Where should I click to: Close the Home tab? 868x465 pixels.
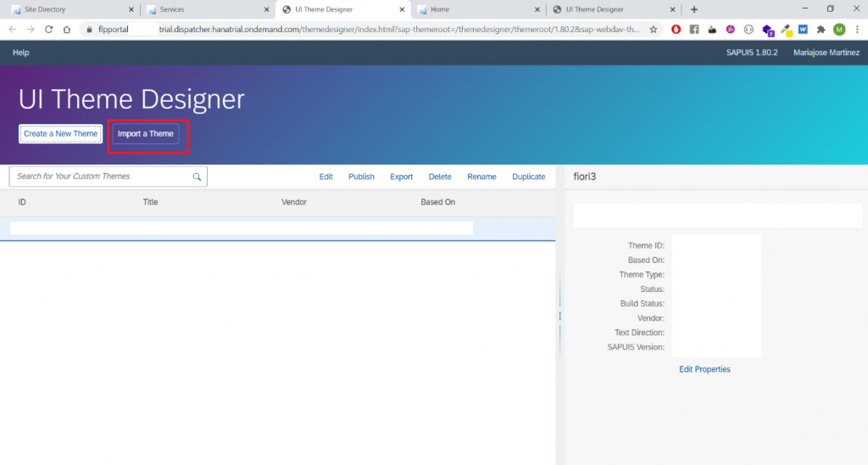point(537,9)
